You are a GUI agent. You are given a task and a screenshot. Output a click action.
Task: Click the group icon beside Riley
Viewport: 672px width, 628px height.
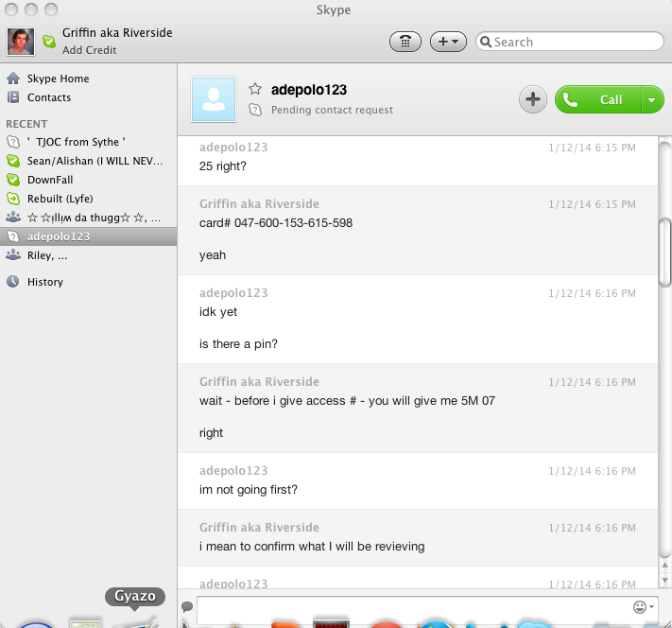(13, 254)
